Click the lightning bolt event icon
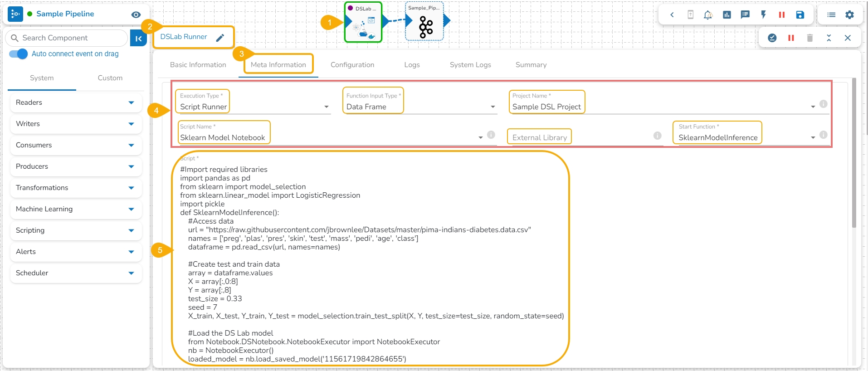Image resolution: width=868 pixels, height=371 pixels. click(764, 15)
